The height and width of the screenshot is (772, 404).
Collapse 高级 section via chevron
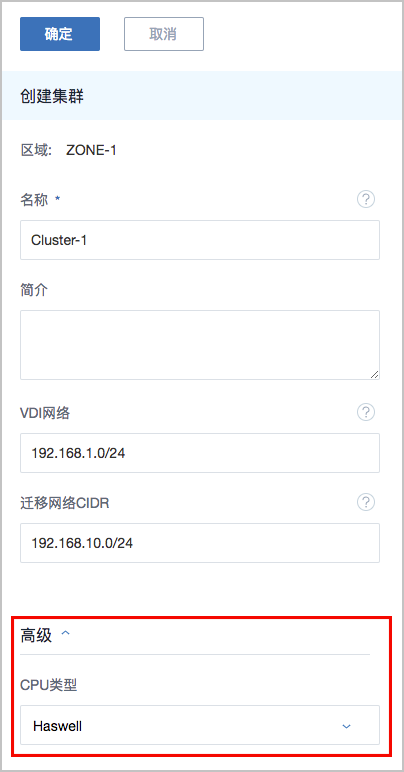(65, 634)
